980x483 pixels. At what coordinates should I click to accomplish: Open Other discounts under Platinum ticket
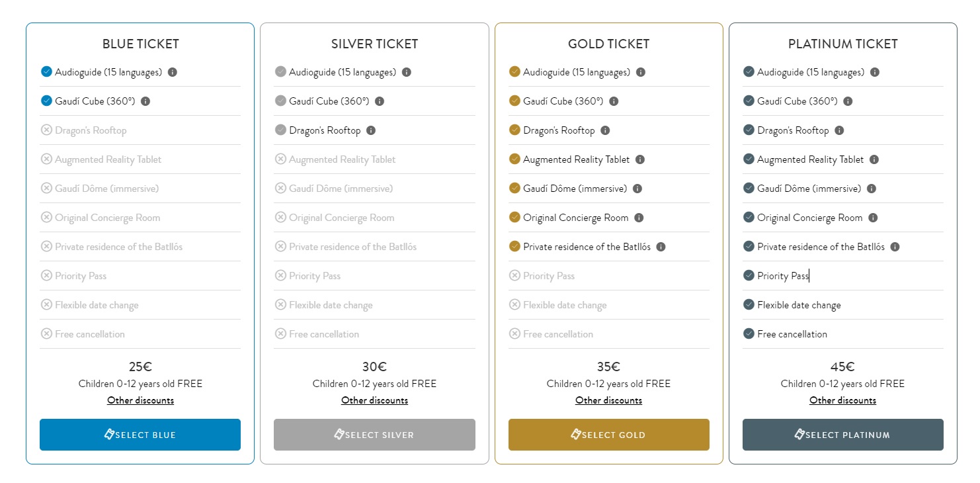tap(842, 400)
